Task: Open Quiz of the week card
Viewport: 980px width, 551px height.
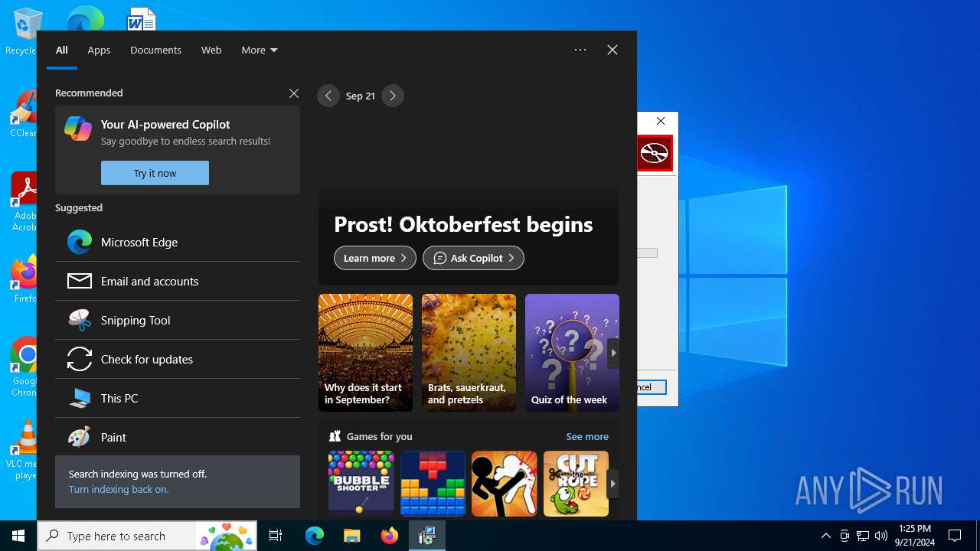Action: (572, 353)
